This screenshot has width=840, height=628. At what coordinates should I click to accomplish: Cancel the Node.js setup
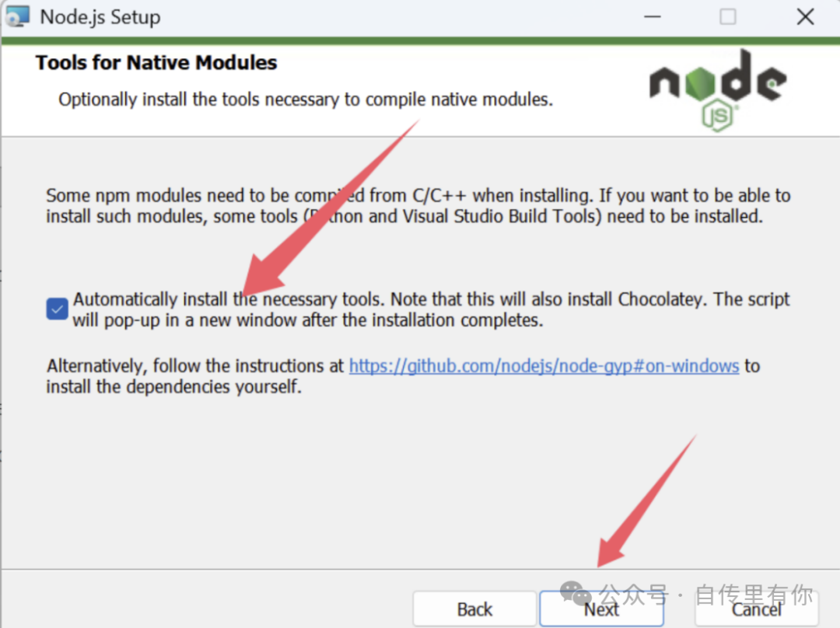(757, 609)
